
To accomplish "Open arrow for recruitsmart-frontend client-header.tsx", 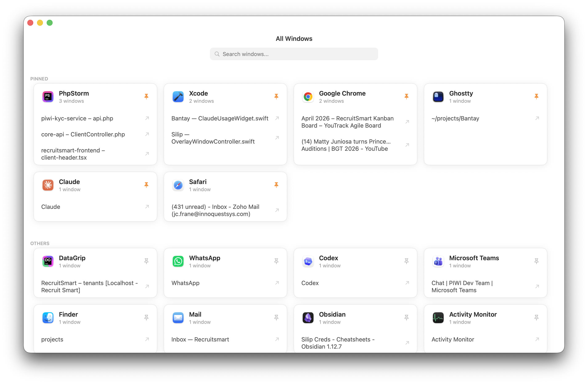I will tap(147, 154).
